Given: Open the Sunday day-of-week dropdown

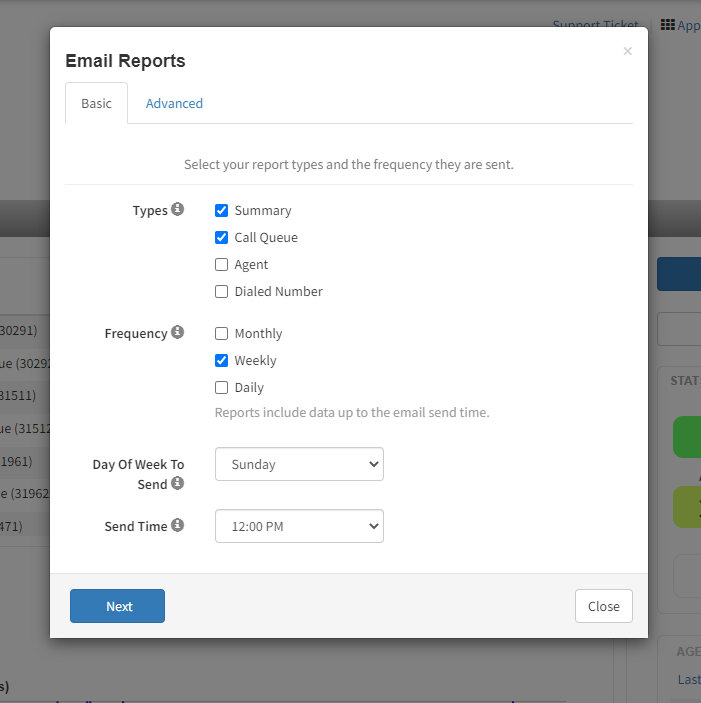Looking at the screenshot, I should pos(299,464).
